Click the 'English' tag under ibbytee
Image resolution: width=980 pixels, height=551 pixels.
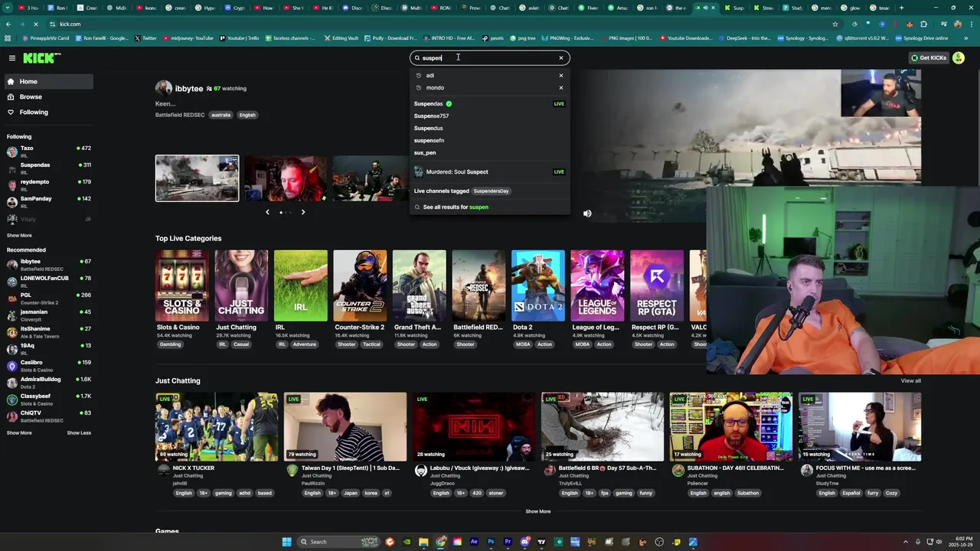coord(247,115)
